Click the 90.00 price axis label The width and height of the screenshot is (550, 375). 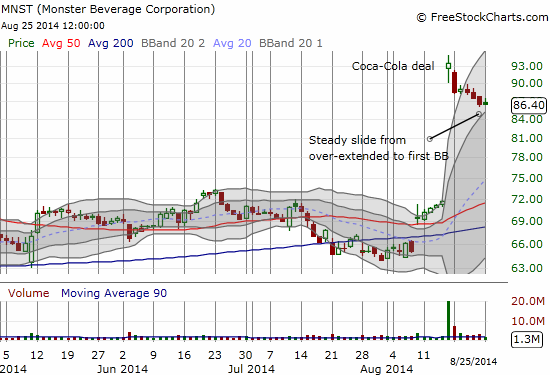(527, 83)
